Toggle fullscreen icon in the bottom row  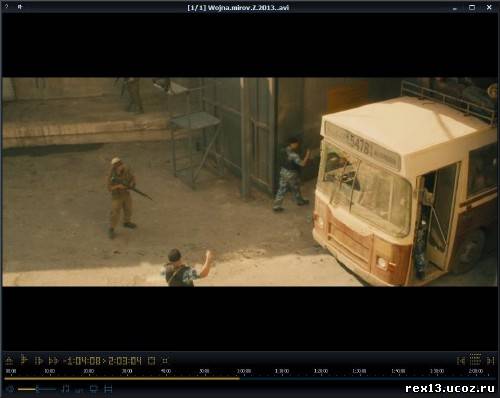click(x=108, y=389)
